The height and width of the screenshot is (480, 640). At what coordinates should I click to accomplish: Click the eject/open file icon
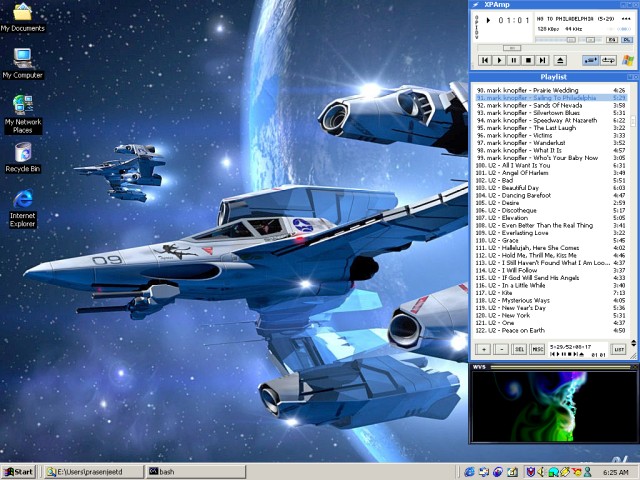point(560,60)
